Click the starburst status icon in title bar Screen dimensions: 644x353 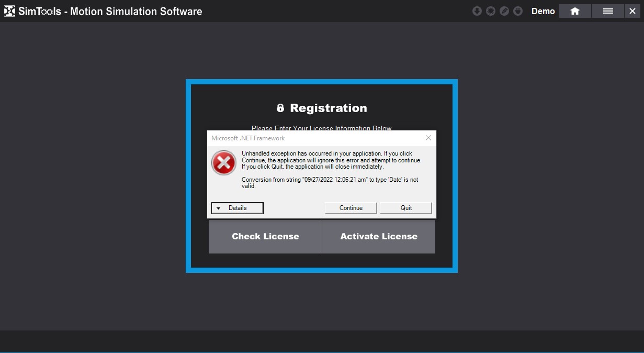pyautogui.click(x=490, y=11)
